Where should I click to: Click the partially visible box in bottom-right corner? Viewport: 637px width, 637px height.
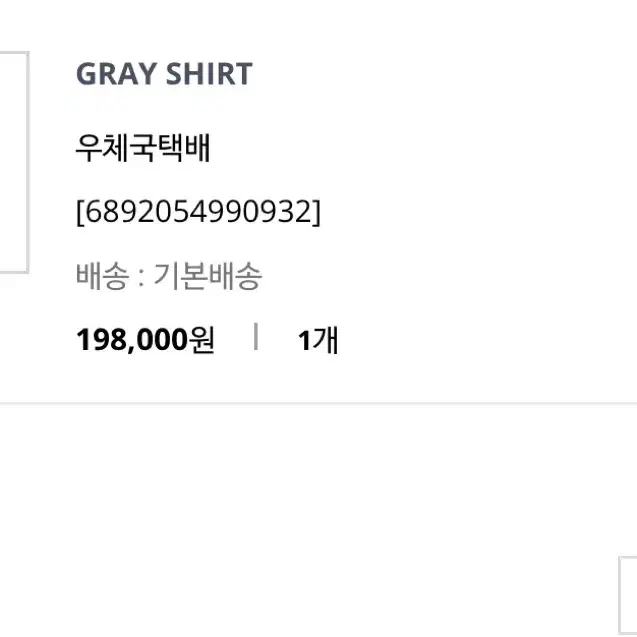tap(628, 596)
